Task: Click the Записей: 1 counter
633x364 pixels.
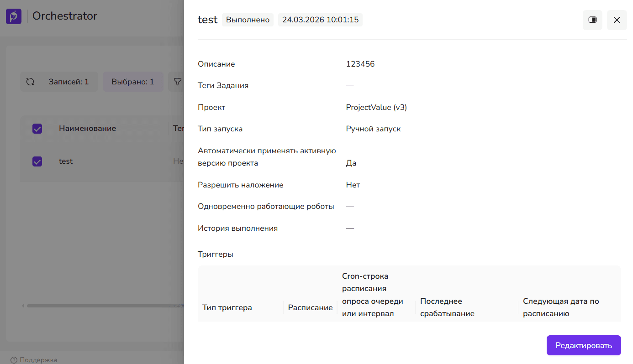Action: point(69,82)
